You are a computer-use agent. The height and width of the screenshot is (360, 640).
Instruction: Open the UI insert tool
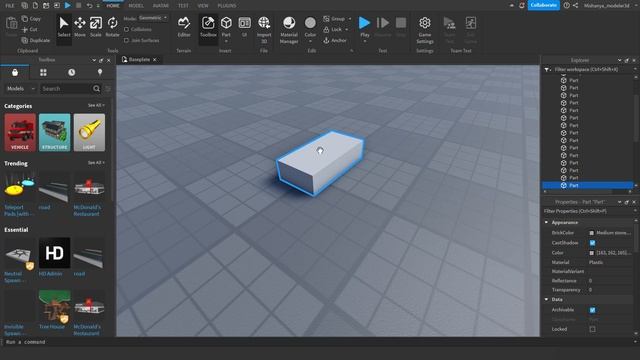pyautogui.click(x=244, y=27)
